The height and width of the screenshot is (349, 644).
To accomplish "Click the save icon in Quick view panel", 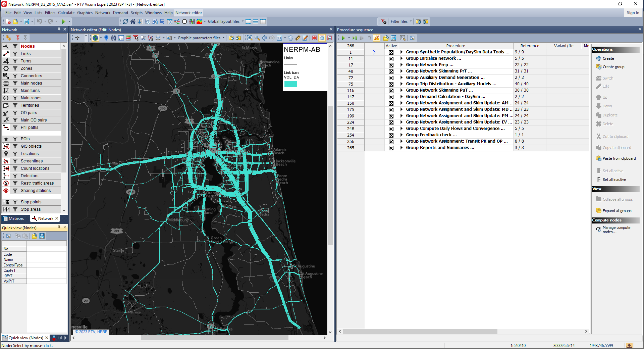I will pos(42,236).
